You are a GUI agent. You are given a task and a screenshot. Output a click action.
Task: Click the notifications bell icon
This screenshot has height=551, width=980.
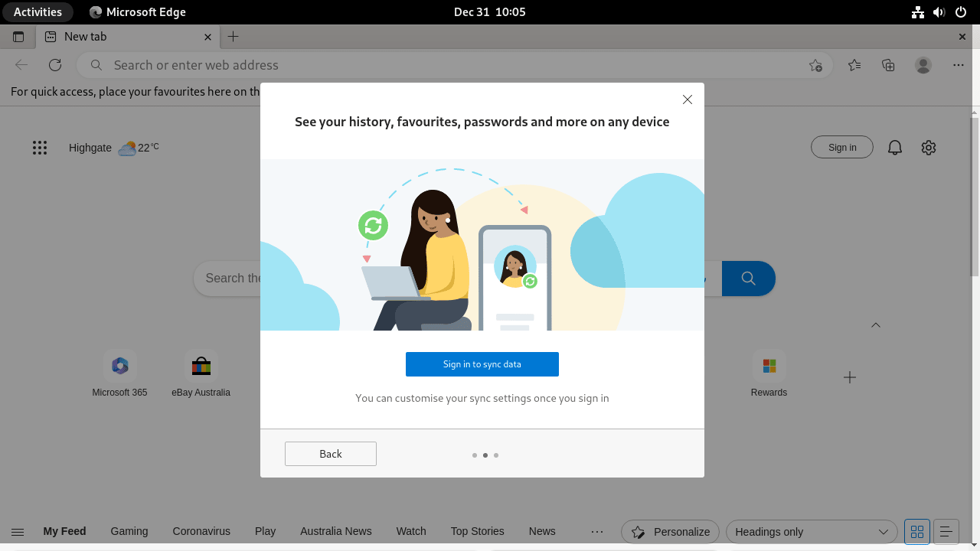[894, 147]
